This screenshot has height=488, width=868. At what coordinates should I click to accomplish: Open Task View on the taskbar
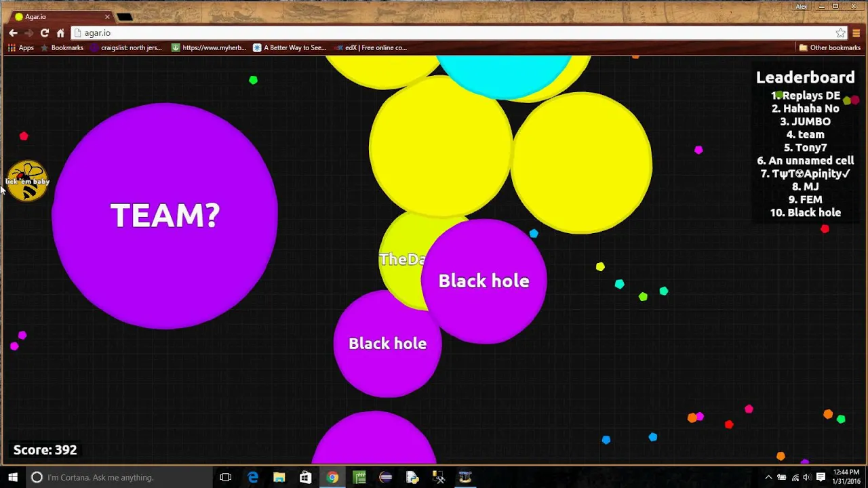(x=226, y=477)
